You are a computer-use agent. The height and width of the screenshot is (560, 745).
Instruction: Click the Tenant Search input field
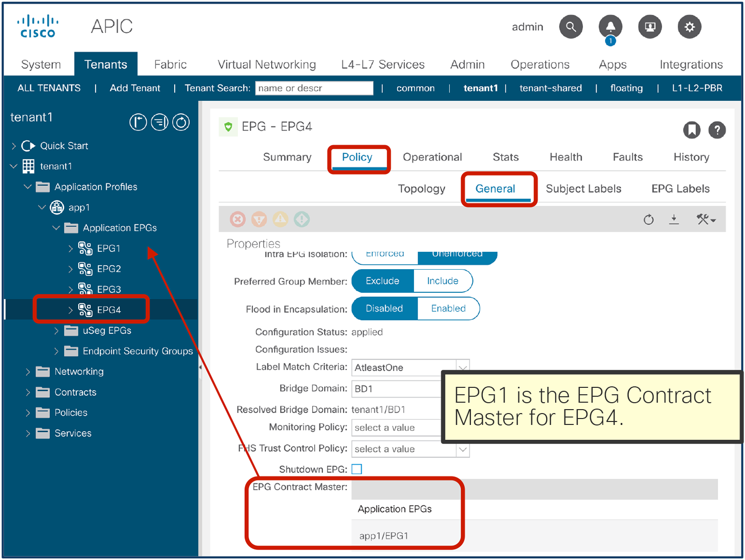pos(314,88)
